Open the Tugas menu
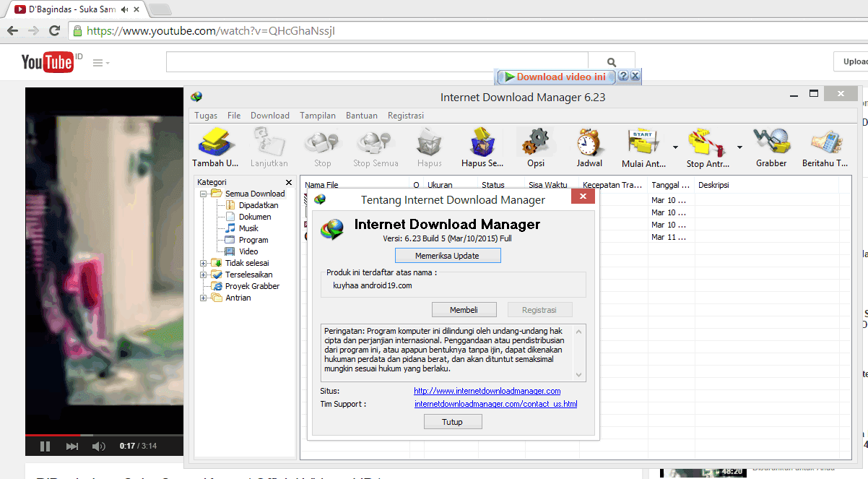The width and height of the screenshot is (868, 479). click(206, 116)
